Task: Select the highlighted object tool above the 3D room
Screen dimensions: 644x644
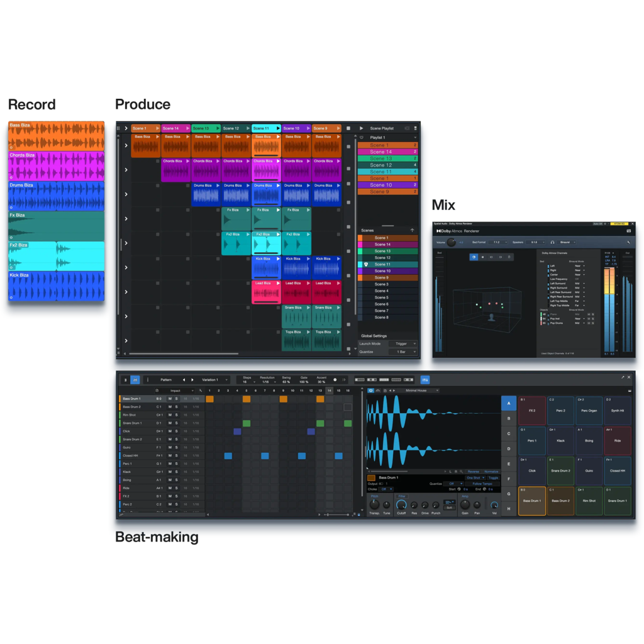Action: coord(474,257)
